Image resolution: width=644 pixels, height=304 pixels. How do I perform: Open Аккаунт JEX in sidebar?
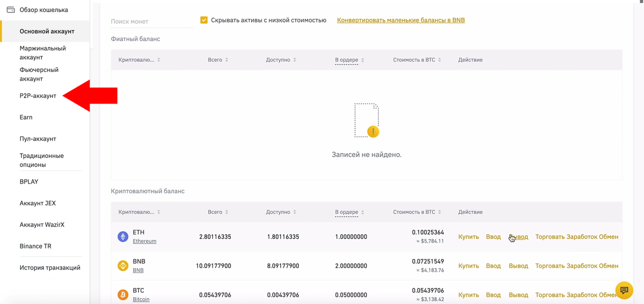click(38, 203)
